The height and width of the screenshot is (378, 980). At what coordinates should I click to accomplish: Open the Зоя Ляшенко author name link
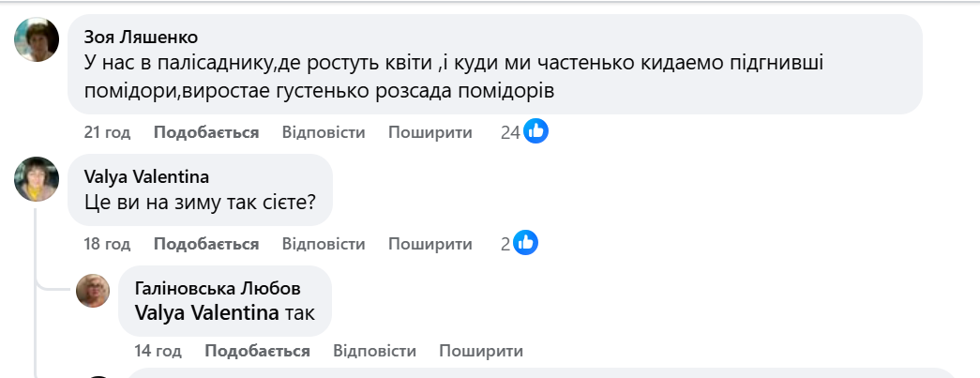[141, 37]
